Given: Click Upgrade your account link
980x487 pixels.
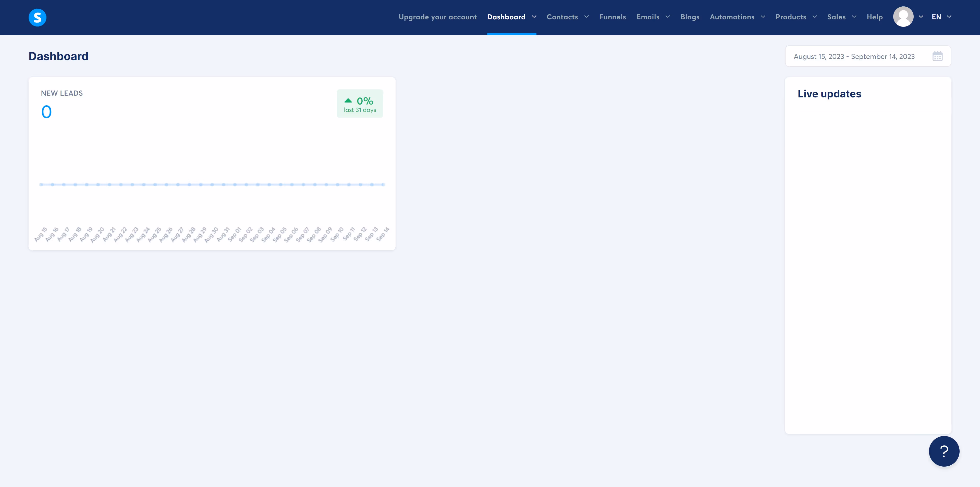Looking at the screenshot, I should (x=437, y=17).
